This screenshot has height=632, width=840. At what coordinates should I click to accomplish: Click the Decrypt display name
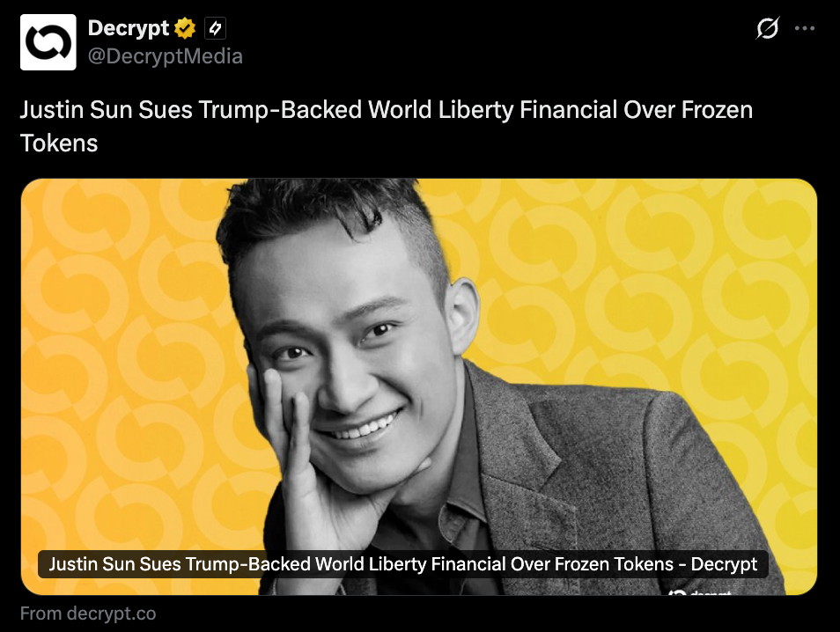129,28
